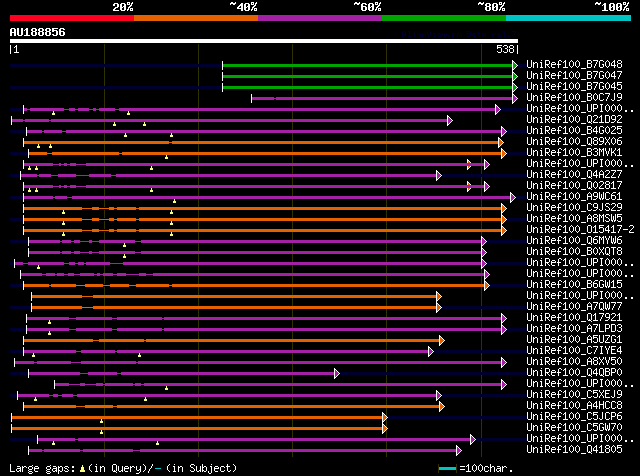
Task: Select the UniRef100_Q4QBP0 label
Action: tap(574, 373)
